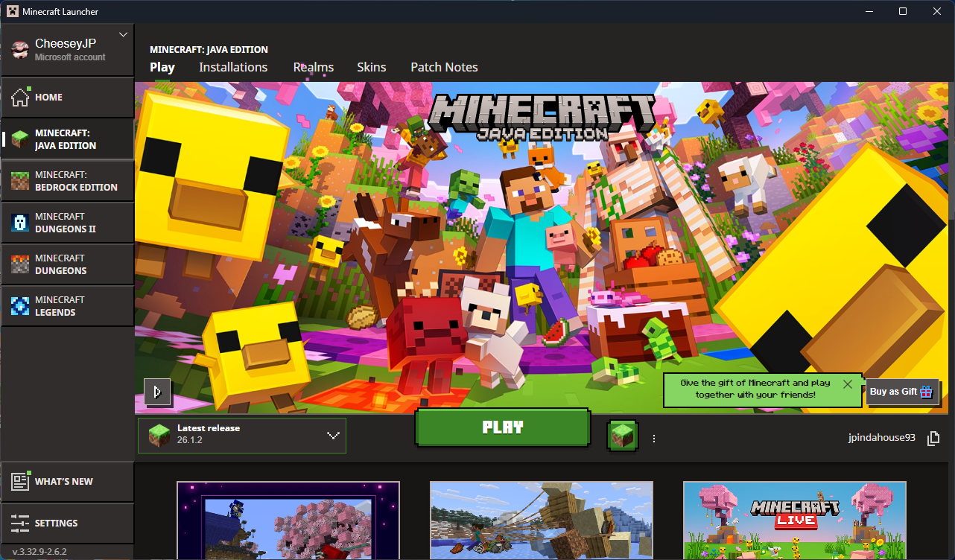Open the boat and ship news thumbnail
This screenshot has height=560, width=955.
(x=542, y=521)
